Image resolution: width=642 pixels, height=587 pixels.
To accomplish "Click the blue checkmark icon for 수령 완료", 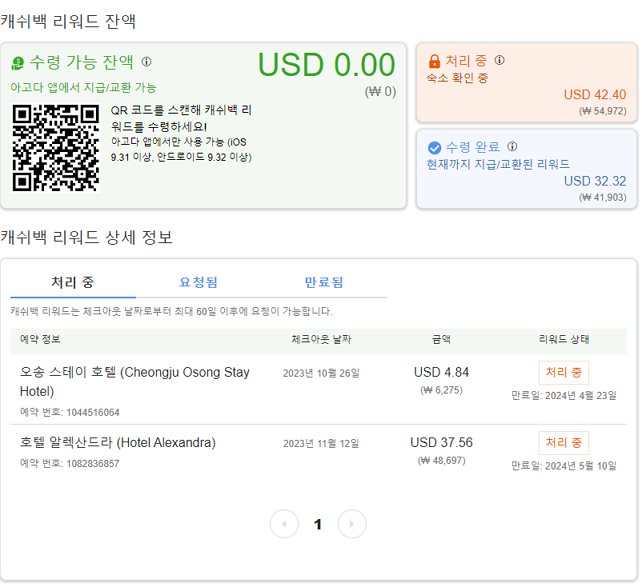I will pyautogui.click(x=434, y=147).
